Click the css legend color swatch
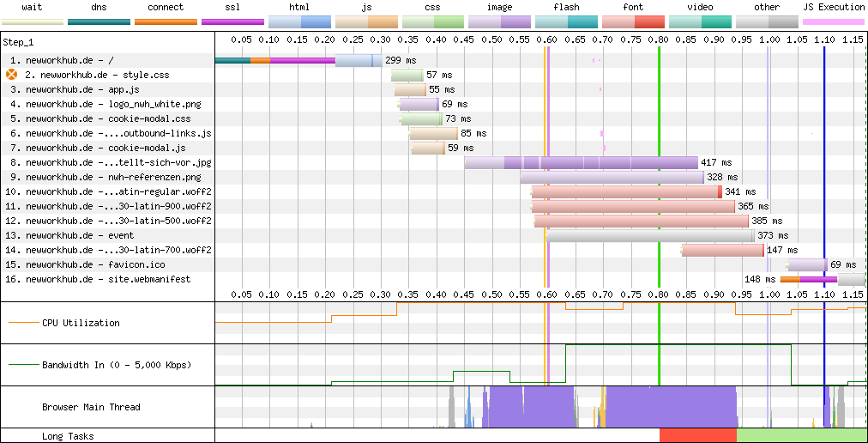868x443 pixels. [x=433, y=21]
